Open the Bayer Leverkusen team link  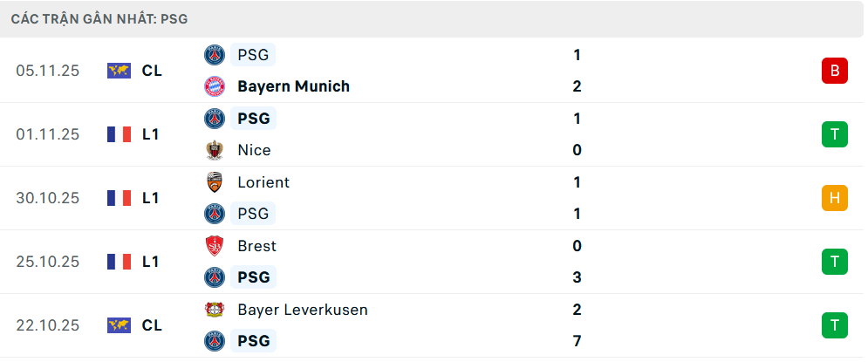(x=302, y=310)
